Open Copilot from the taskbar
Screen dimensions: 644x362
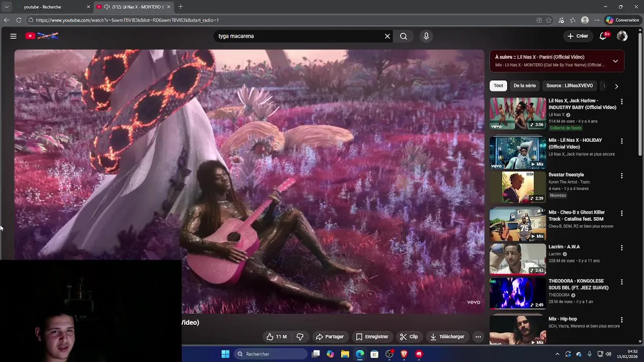click(x=330, y=354)
